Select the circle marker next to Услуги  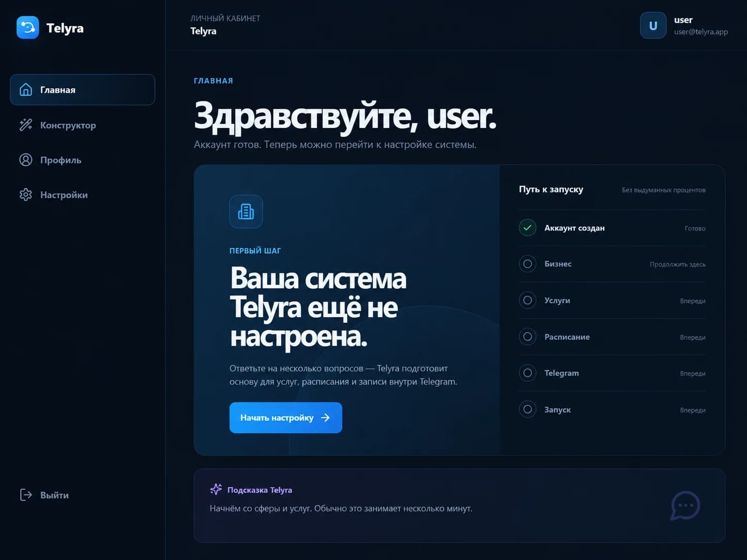click(x=527, y=300)
